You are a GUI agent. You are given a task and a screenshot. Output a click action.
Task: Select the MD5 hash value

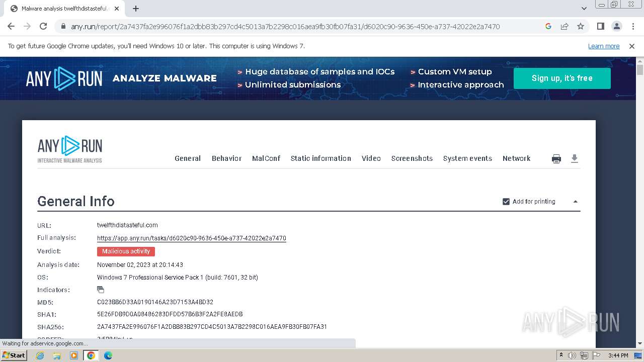(155, 302)
